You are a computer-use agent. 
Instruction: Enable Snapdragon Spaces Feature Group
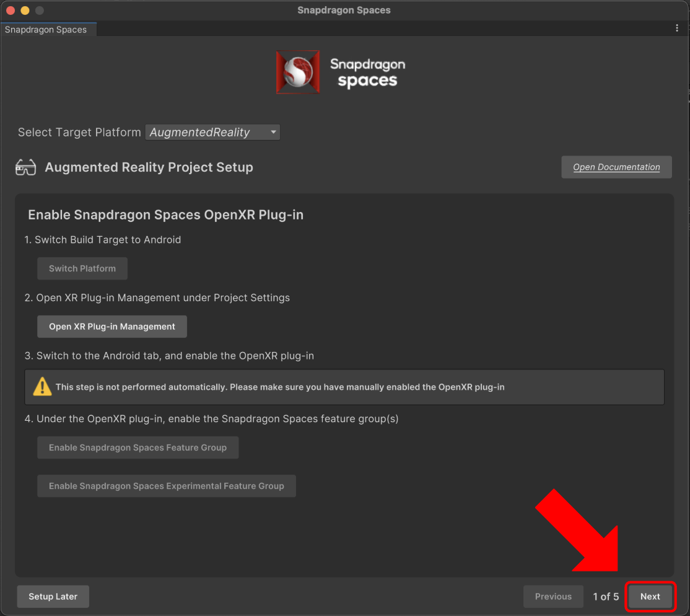coord(138,447)
